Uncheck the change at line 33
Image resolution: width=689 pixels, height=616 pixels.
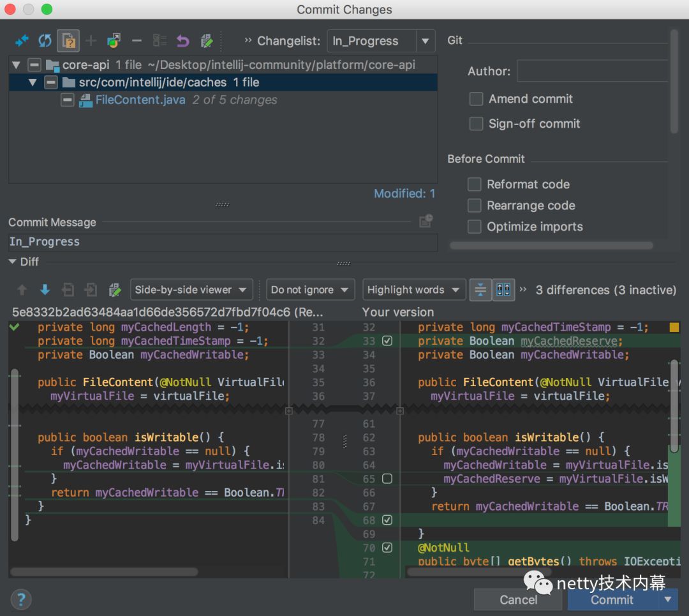click(x=387, y=341)
